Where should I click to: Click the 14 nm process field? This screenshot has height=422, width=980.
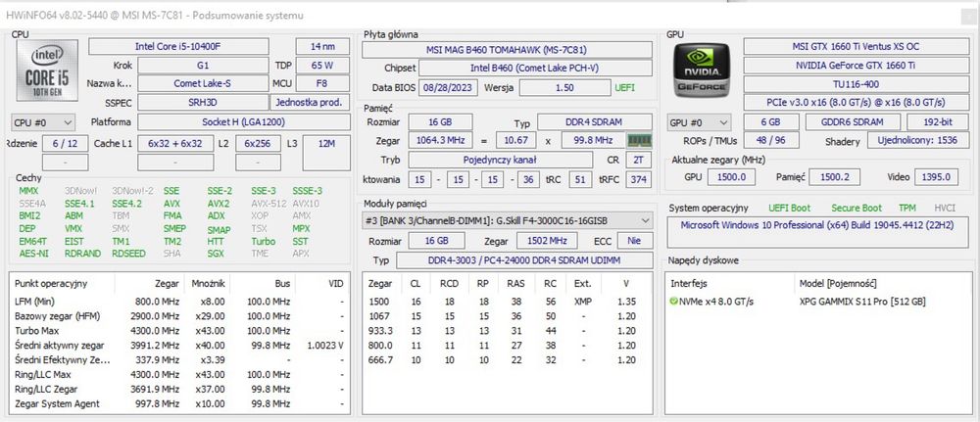[x=322, y=46]
